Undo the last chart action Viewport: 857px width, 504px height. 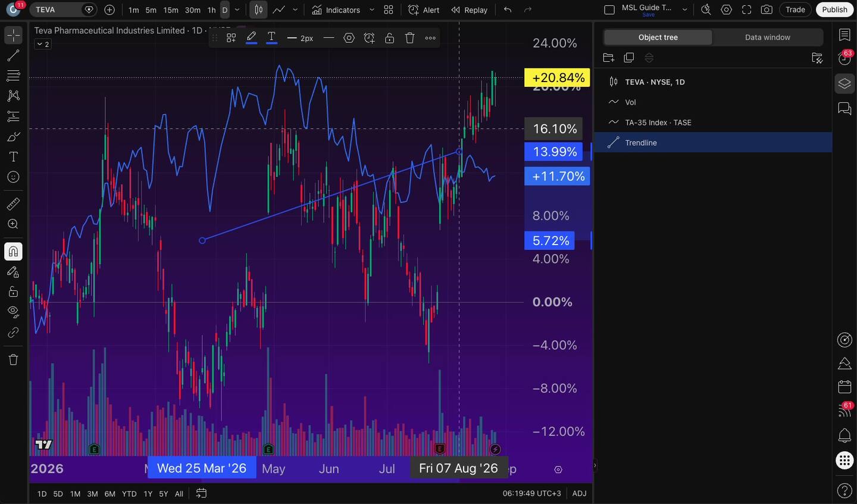pyautogui.click(x=508, y=10)
